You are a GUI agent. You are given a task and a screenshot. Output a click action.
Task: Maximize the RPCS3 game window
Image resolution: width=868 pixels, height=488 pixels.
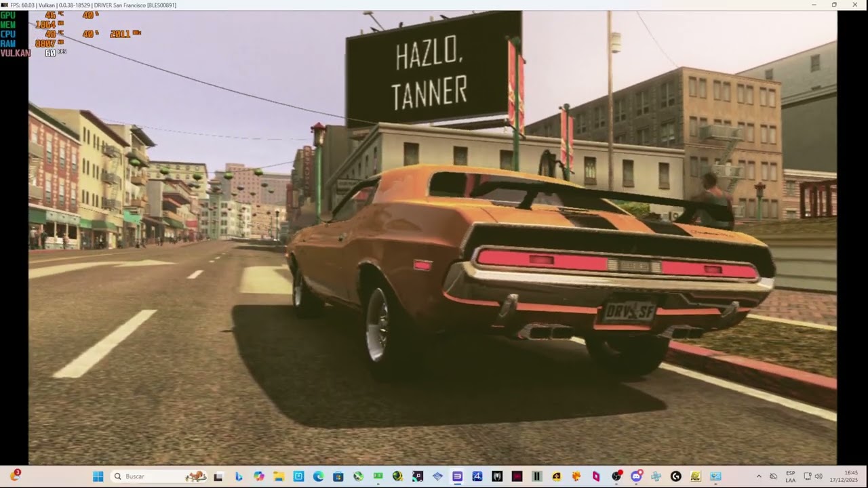[x=834, y=5]
